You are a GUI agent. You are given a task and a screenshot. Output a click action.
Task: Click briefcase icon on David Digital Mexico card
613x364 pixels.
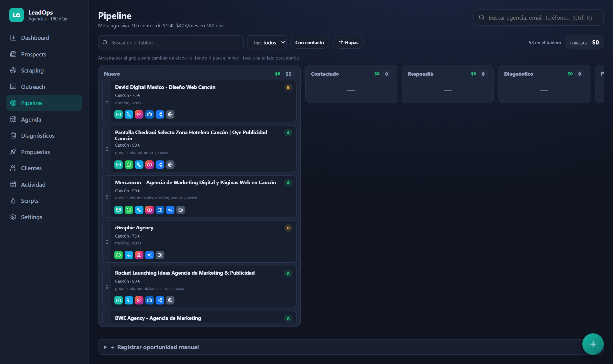[149, 114]
